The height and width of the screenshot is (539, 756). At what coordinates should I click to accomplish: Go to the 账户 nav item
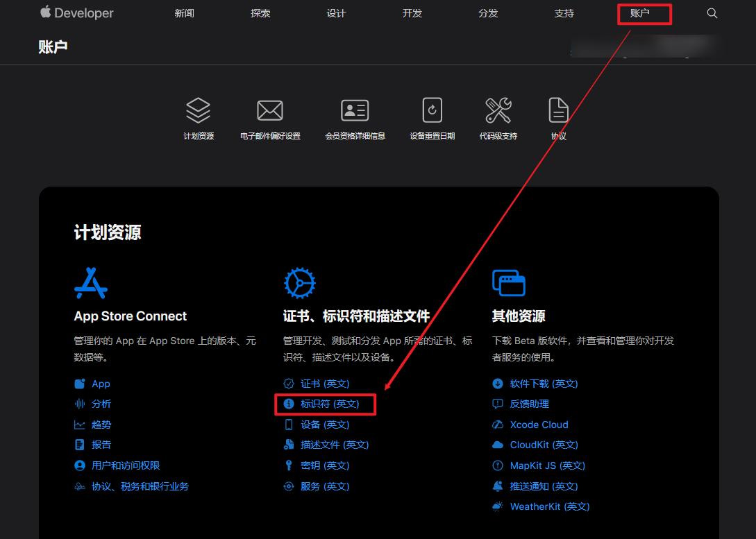point(640,13)
